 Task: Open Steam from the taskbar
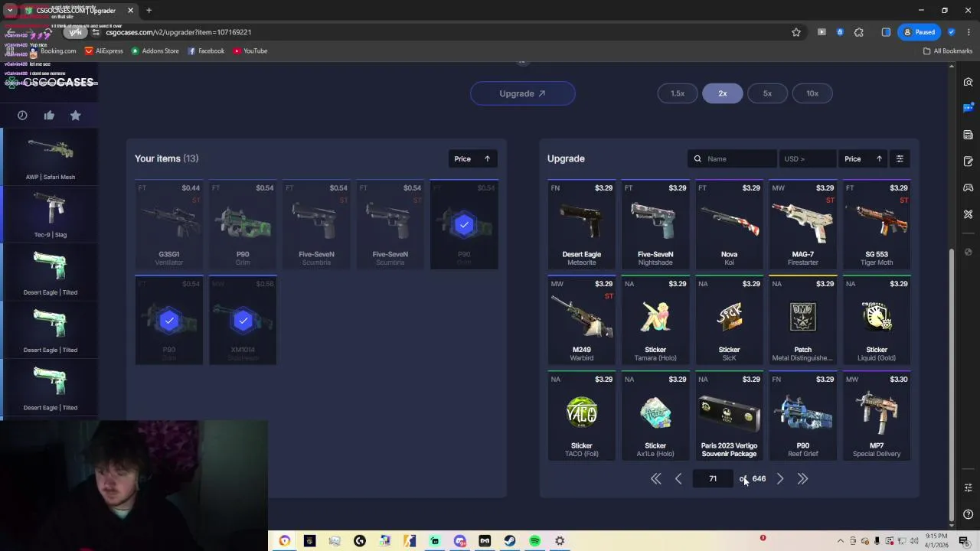click(x=510, y=541)
